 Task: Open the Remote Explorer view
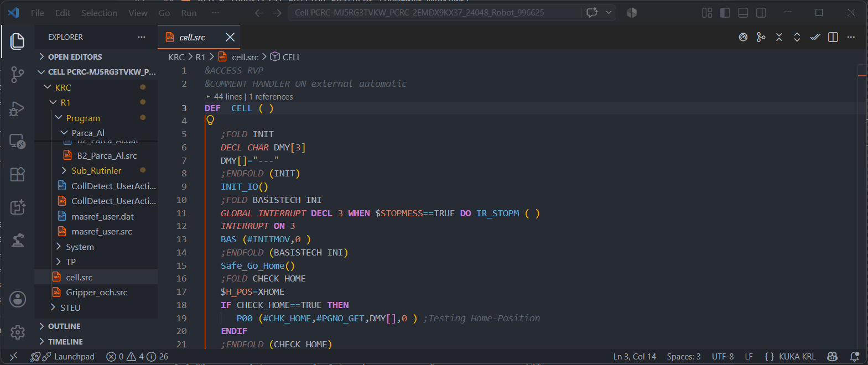[x=18, y=142]
